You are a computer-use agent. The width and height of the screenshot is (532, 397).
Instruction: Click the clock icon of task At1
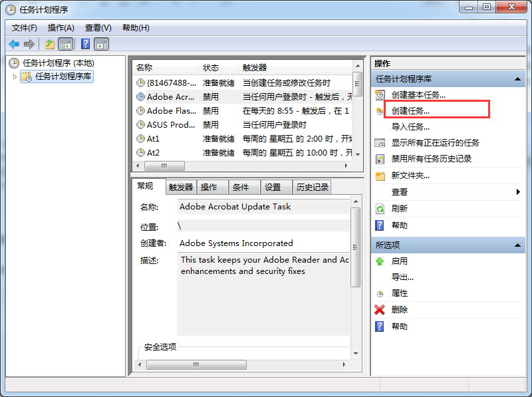tap(140, 139)
